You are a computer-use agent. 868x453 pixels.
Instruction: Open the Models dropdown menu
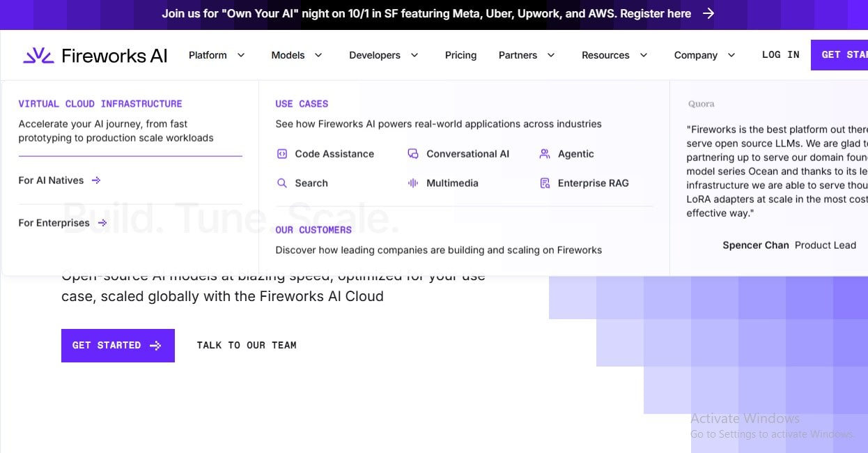[296, 54]
